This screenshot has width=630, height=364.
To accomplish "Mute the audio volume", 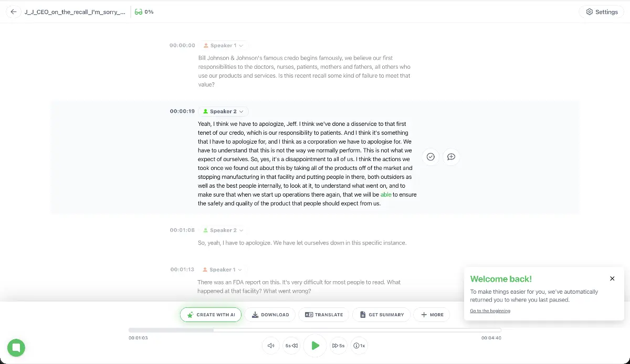I will pyautogui.click(x=271, y=346).
